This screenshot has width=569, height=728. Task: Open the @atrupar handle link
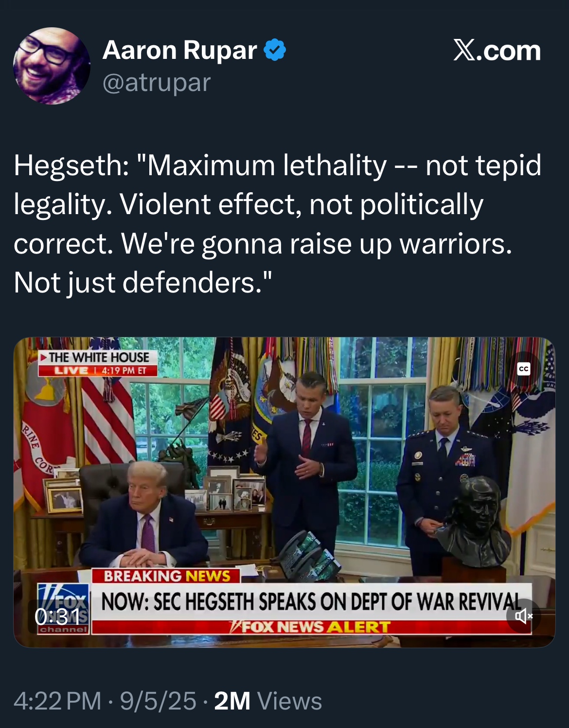click(157, 82)
